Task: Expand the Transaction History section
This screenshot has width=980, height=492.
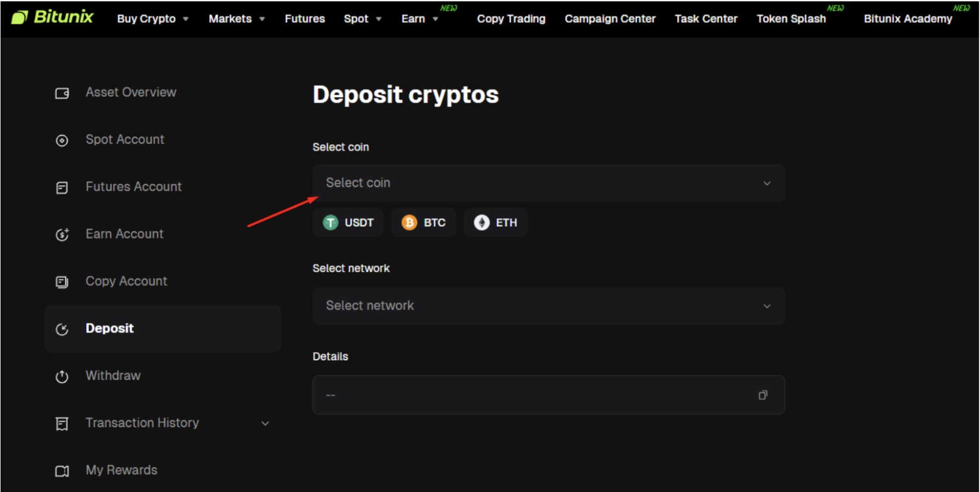Action: [x=265, y=423]
